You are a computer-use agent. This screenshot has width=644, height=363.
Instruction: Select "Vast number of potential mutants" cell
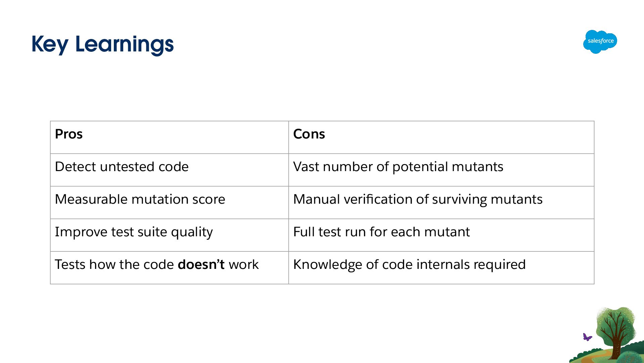[x=398, y=167]
